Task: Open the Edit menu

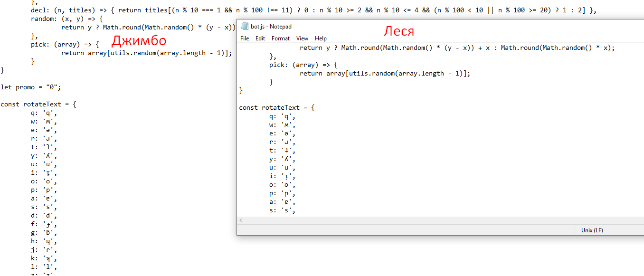Action: tap(260, 38)
